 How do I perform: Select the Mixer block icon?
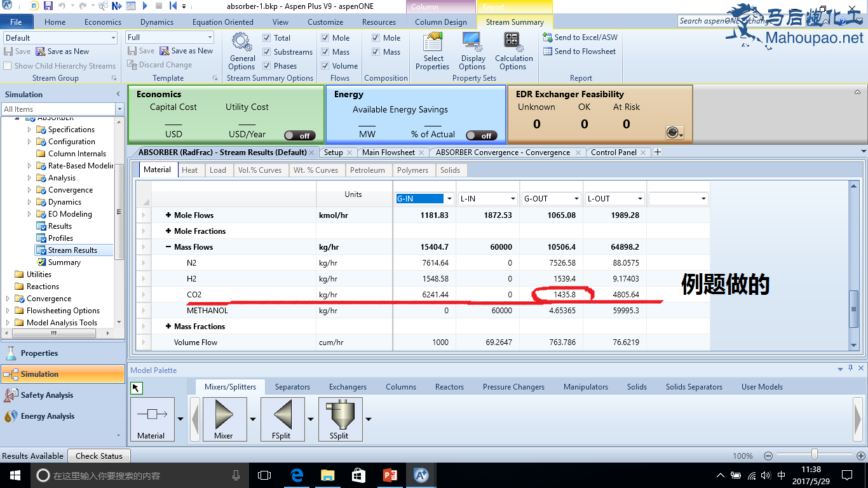click(x=224, y=419)
